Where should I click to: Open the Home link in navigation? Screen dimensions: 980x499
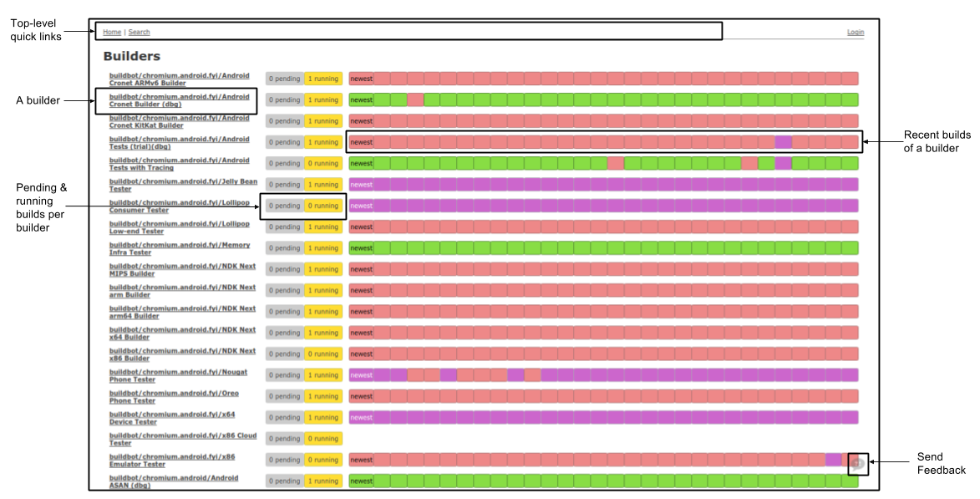[112, 32]
